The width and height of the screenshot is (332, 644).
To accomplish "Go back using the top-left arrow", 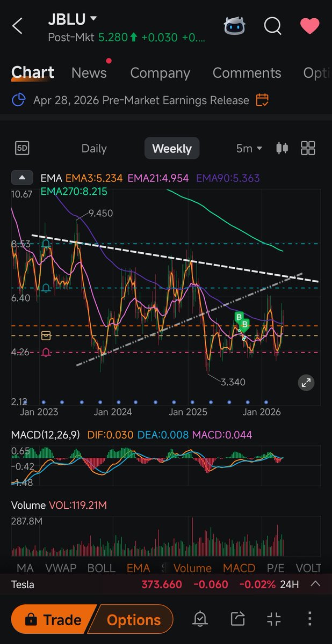I will point(18,26).
